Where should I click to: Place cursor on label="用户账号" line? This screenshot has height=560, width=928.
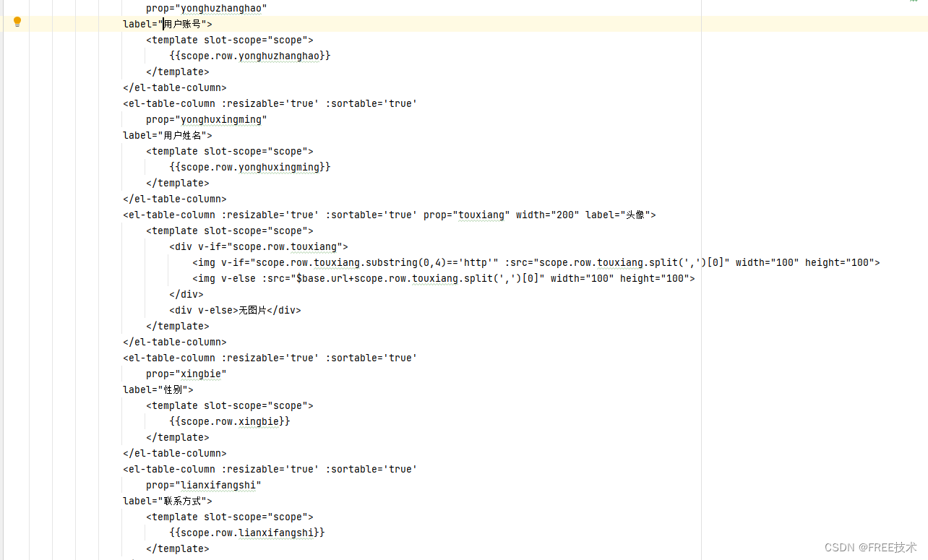click(167, 24)
